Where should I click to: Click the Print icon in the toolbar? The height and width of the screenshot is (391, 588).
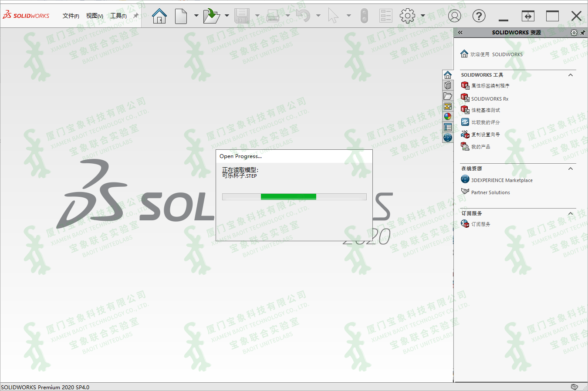coord(273,16)
